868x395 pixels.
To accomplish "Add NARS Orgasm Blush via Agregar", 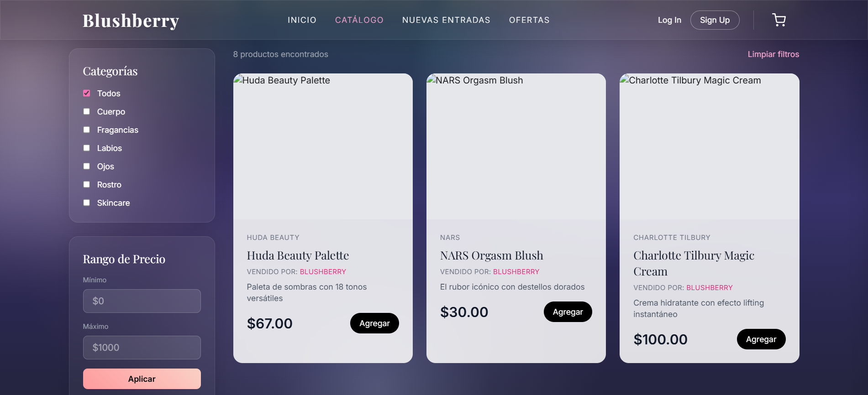I will tap(568, 312).
